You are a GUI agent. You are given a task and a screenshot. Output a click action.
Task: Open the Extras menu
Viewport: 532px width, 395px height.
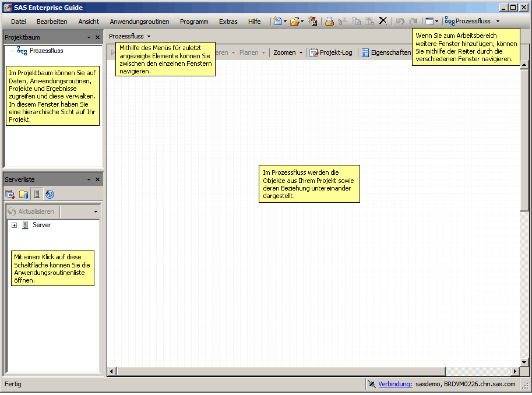pos(228,22)
